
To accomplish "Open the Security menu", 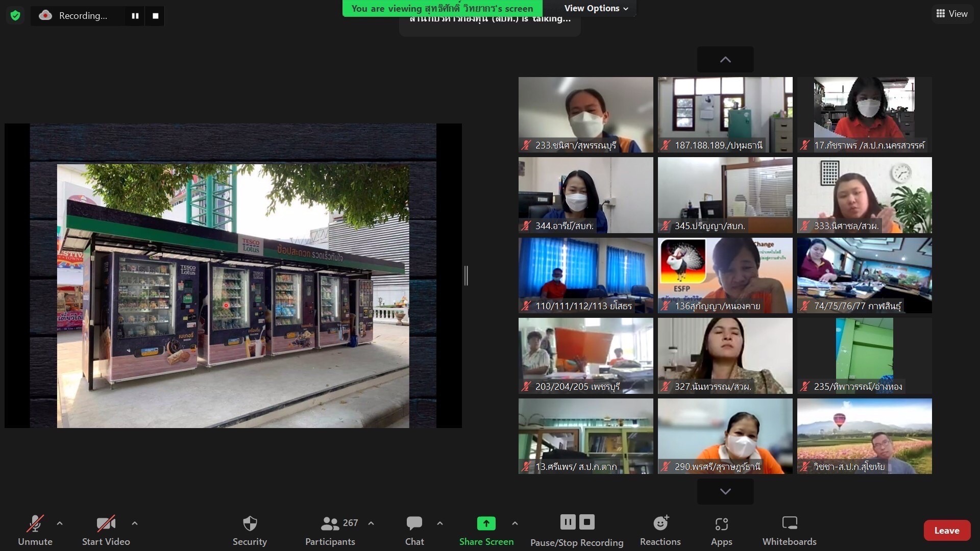I will pyautogui.click(x=250, y=530).
